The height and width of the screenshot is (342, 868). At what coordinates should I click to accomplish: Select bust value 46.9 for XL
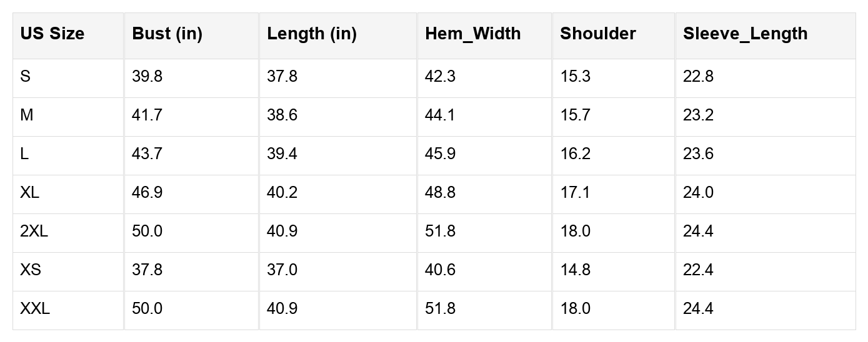[x=147, y=193]
